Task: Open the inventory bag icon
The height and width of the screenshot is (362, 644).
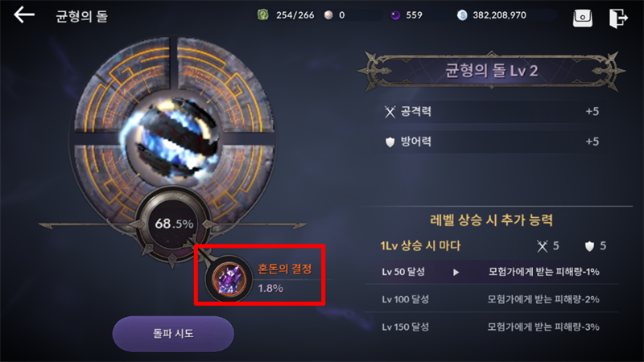Action: click(582, 18)
